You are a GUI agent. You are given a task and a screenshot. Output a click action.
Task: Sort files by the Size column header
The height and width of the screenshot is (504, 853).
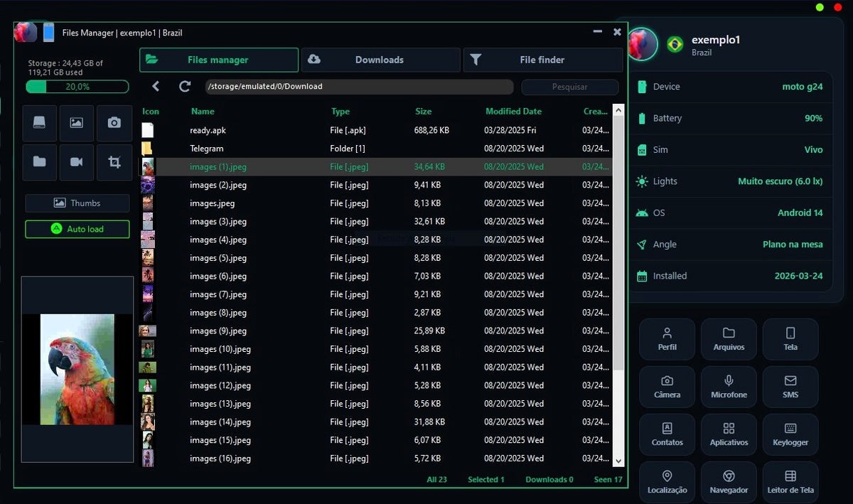(424, 112)
